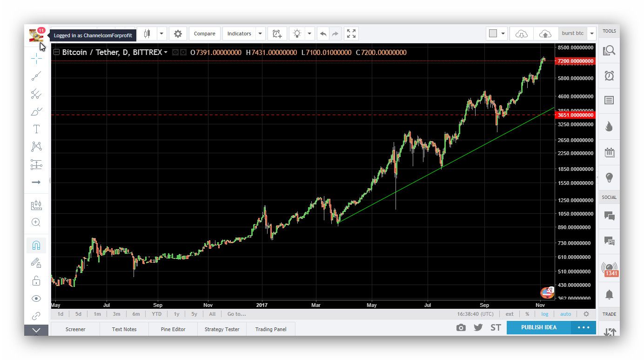Screen dimensions: 644x360
Task: Undo the last chart action
Action: [323, 34]
